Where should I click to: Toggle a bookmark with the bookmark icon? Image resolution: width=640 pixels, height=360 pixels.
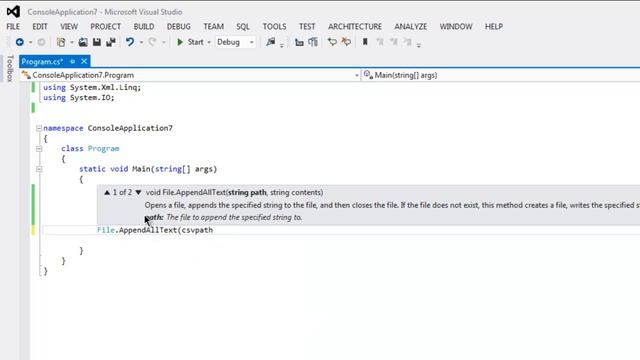pos(365,42)
